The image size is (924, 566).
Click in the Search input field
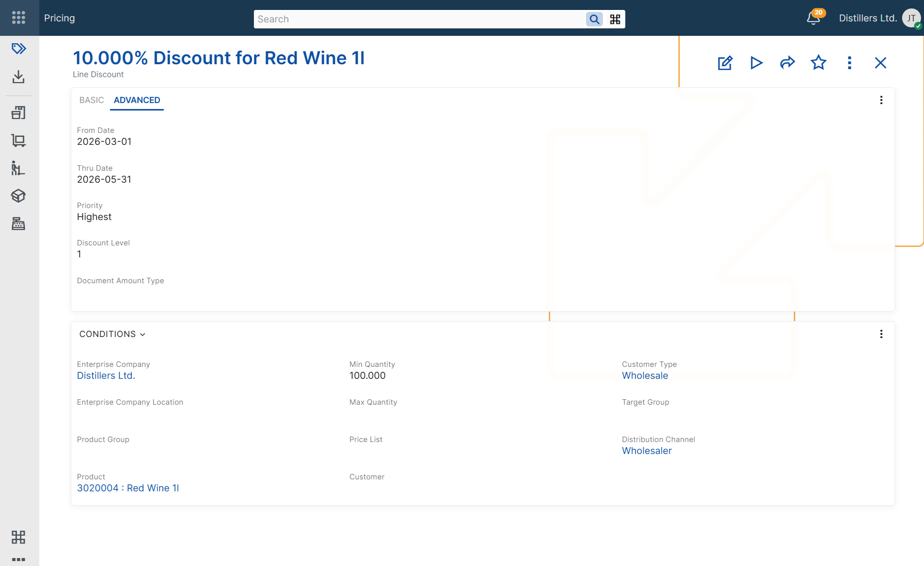coord(419,19)
